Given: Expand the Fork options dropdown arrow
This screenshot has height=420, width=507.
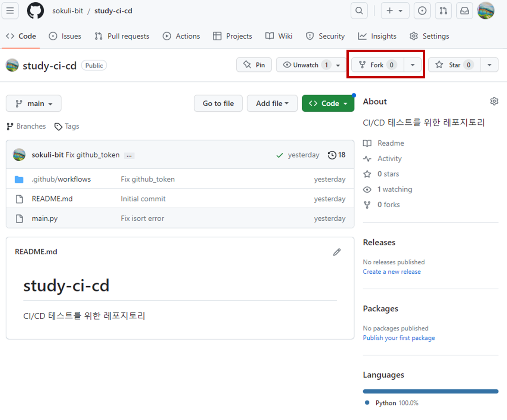Looking at the screenshot, I should (x=412, y=65).
